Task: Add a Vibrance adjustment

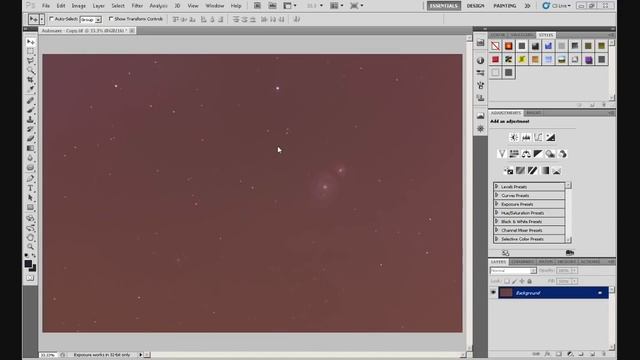Action: (502, 154)
